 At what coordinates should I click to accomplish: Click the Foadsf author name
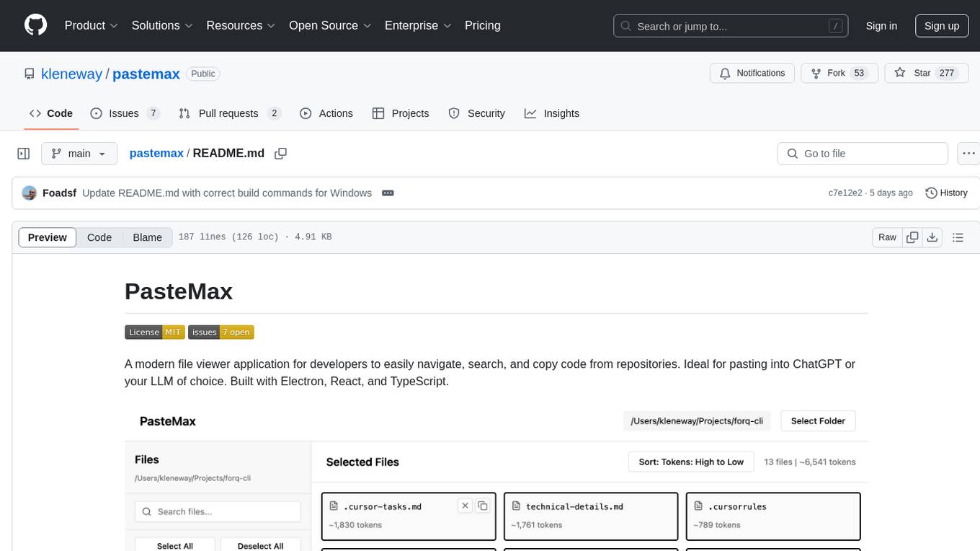[59, 193]
